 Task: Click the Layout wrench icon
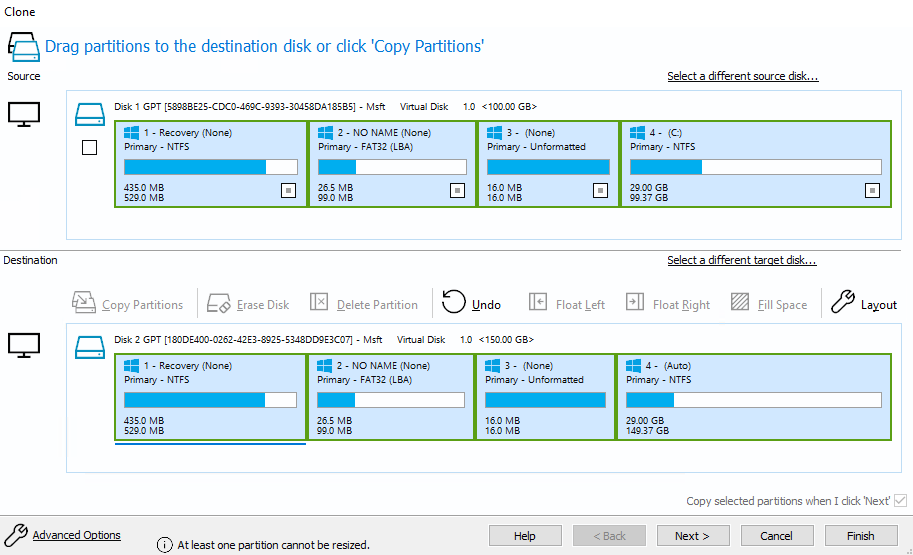point(843,302)
